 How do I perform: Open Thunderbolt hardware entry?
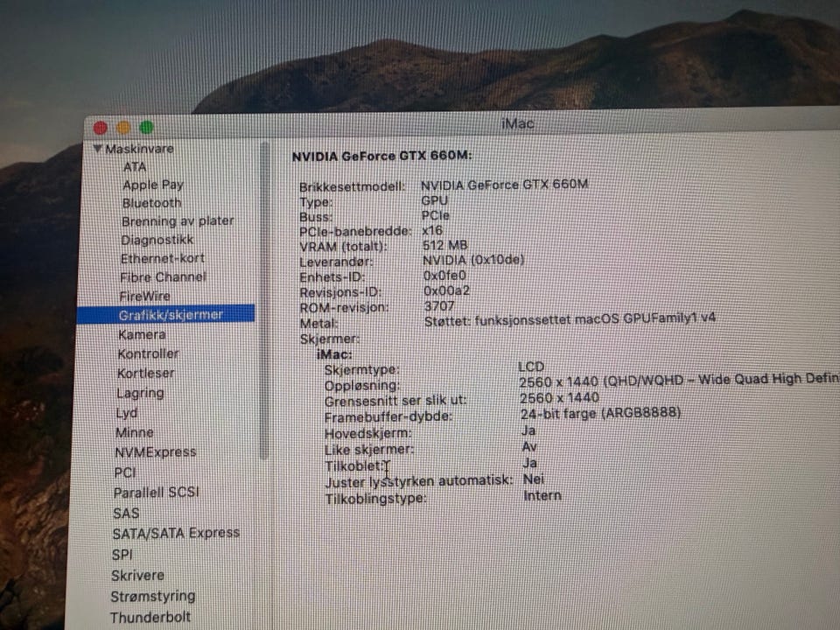(150, 618)
